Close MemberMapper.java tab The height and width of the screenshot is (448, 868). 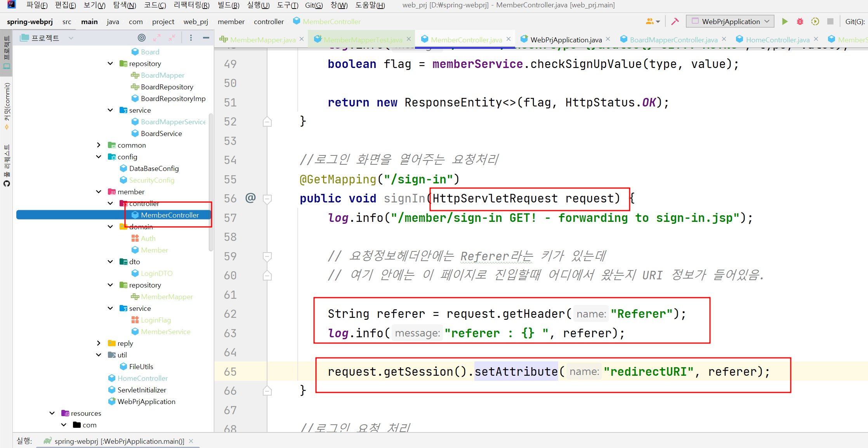[302, 39]
